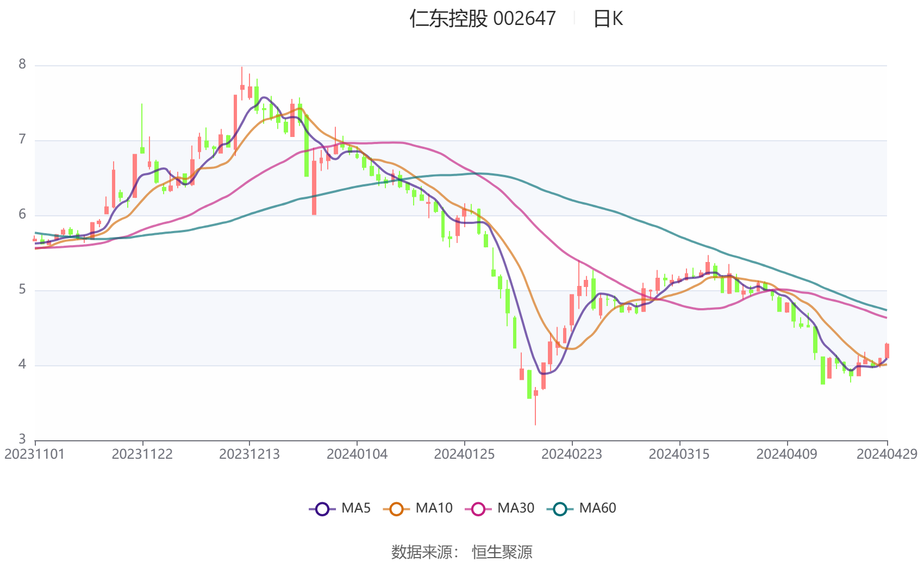This screenshot has height=562, width=924.
Task: Click x-axis date label 20240104
Action: click(357, 454)
